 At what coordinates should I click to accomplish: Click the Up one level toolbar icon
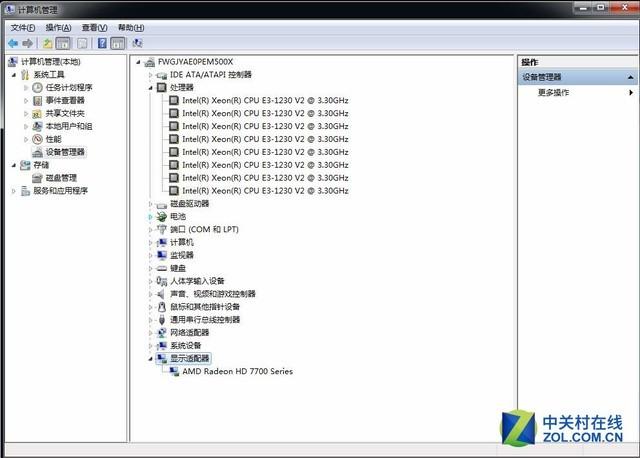pyautogui.click(x=47, y=44)
